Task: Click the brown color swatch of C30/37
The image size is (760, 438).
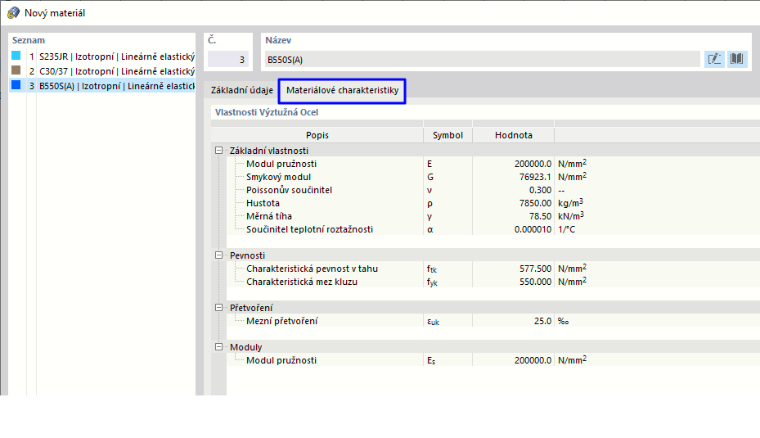Action: click(x=16, y=70)
